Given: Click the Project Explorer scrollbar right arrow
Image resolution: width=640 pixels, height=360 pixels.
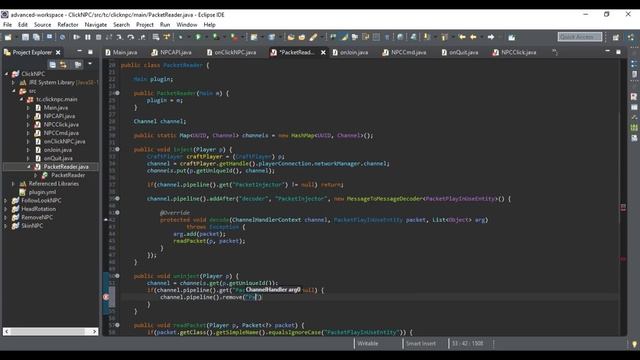Looking at the screenshot, I should (94, 331).
